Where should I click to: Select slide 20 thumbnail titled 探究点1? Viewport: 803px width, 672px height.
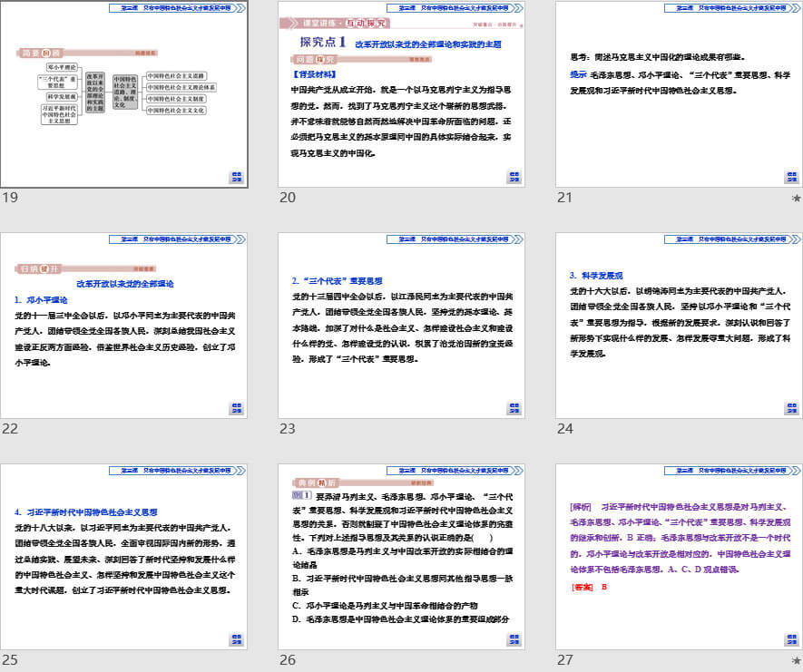pos(401,94)
